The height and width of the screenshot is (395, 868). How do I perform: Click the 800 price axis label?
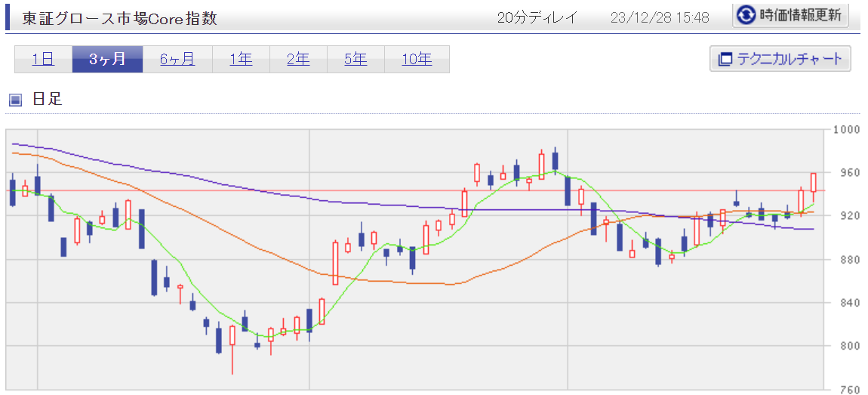[849, 346]
